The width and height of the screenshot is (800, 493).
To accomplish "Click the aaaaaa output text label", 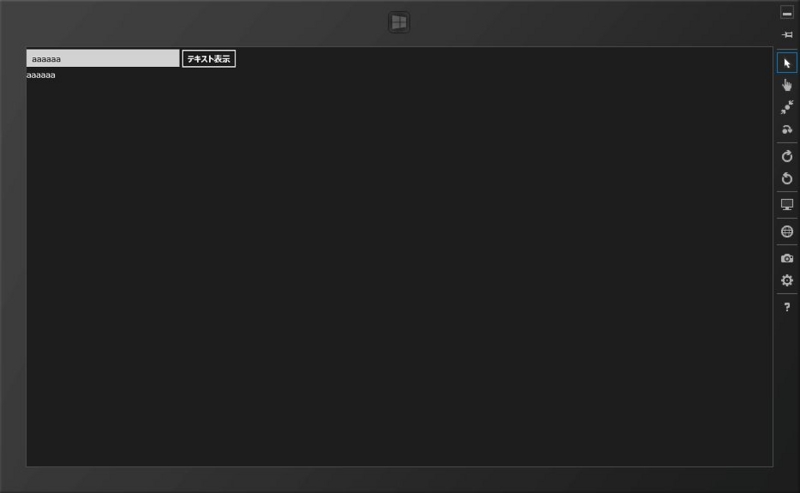I will (41, 75).
